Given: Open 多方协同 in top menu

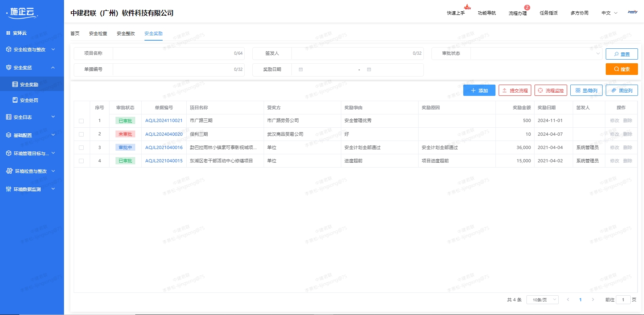Looking at the screenshot, I should tap(580, 13).
